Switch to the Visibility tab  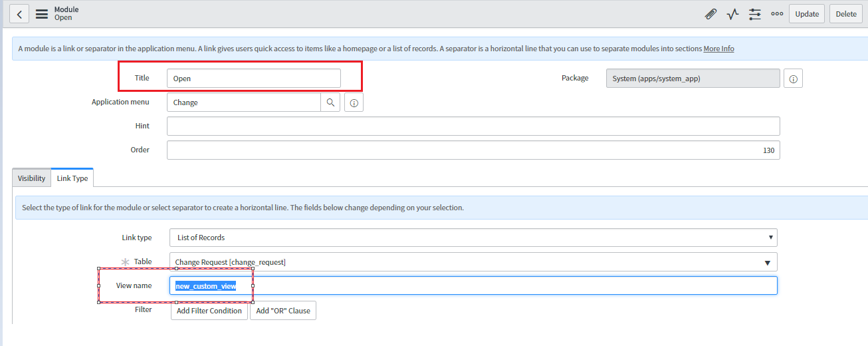pos(31,178)
